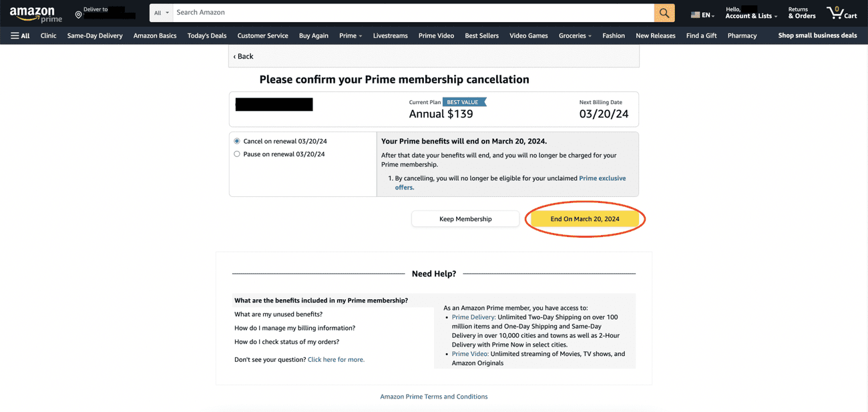868x412 pixels.
Task: Select the Pause on renewal option
Action: click(x=236, y=153)
